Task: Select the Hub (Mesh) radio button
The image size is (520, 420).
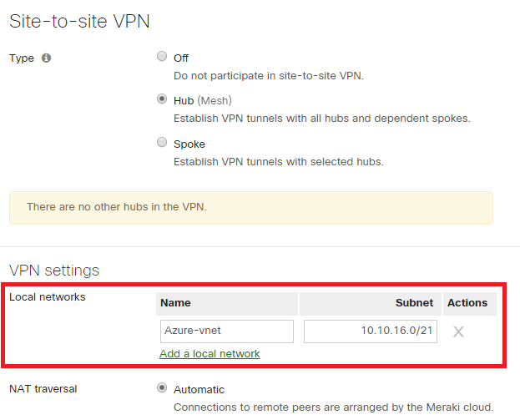Action: coord(162,99)
